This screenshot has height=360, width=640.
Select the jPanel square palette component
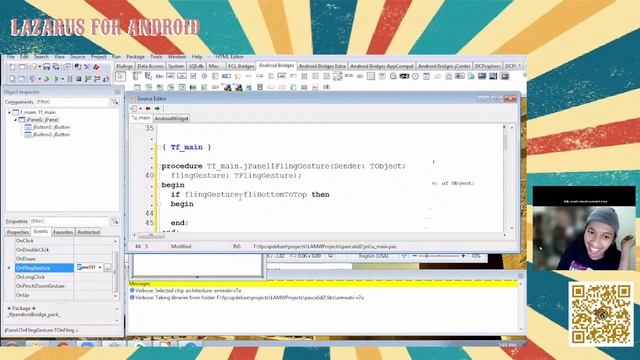(x=371, y=76)
